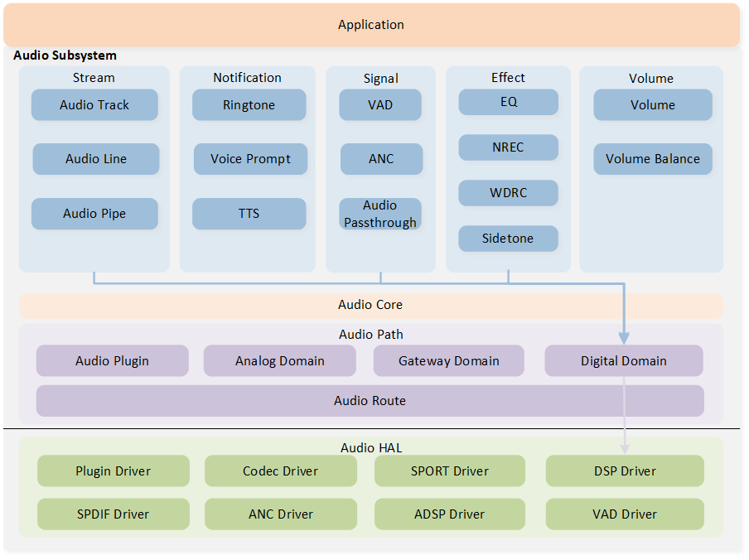This screenshot has width=749, height=560.
Task: Click the Audio Path section label
Action: (x=371, y=334)
